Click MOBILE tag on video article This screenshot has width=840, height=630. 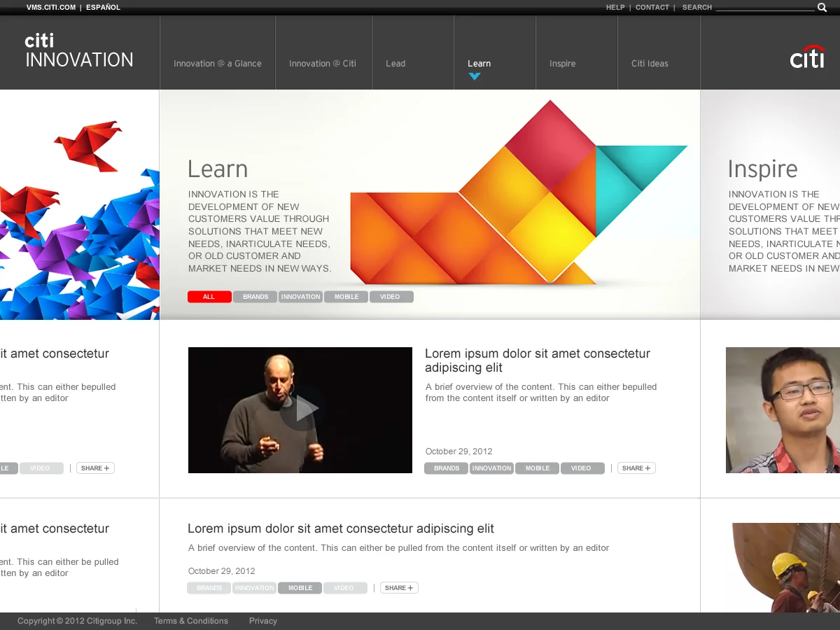click(538, 468)
